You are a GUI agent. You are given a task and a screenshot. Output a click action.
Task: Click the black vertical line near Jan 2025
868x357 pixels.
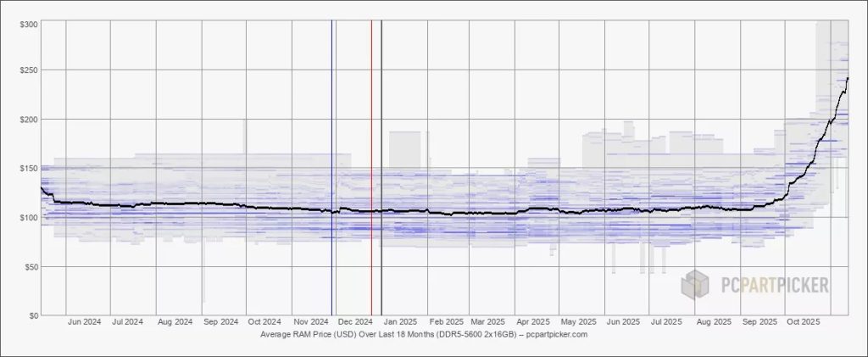tap(381, 170)
